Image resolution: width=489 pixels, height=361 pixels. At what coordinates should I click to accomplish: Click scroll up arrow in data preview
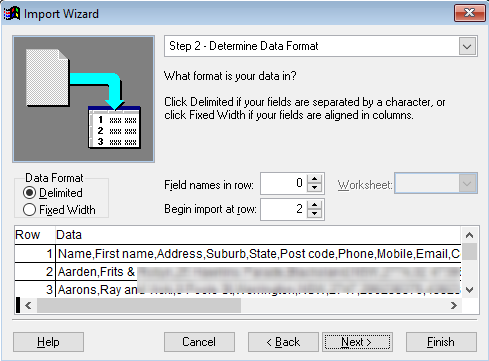[469, 235]
